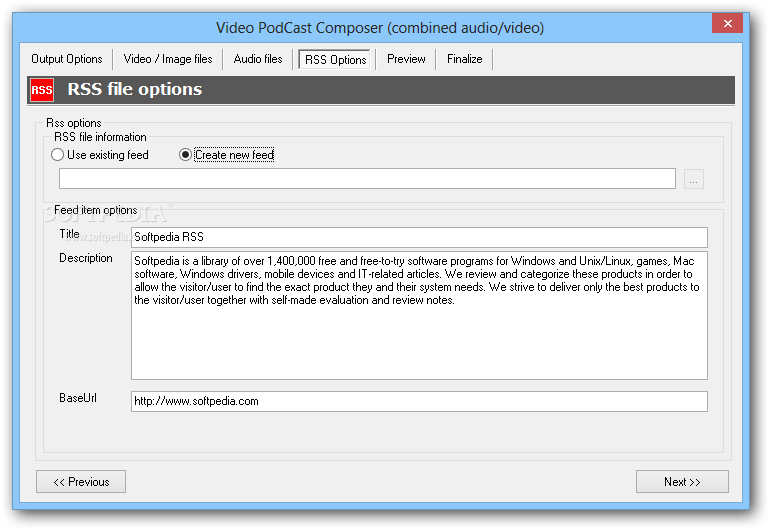This screenshot has width=770, height=530.
Task: Go to the Audio files tab
Action: (258, 59)
